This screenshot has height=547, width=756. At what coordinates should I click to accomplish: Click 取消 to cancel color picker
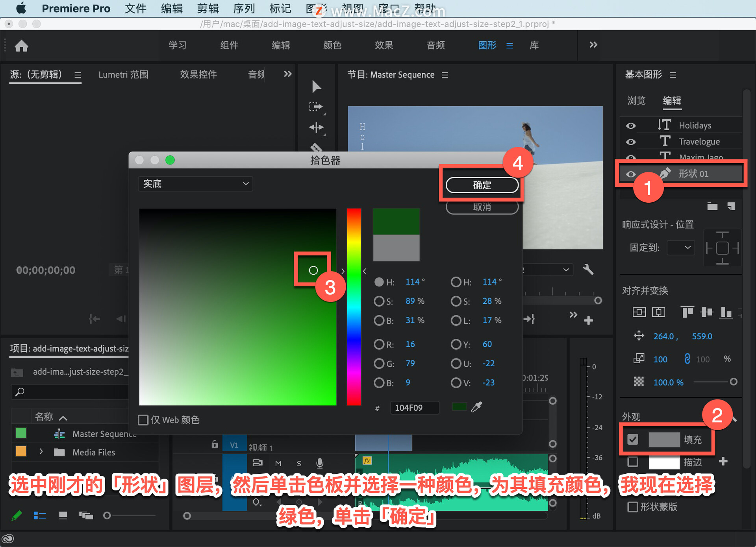tap(482, 207)
